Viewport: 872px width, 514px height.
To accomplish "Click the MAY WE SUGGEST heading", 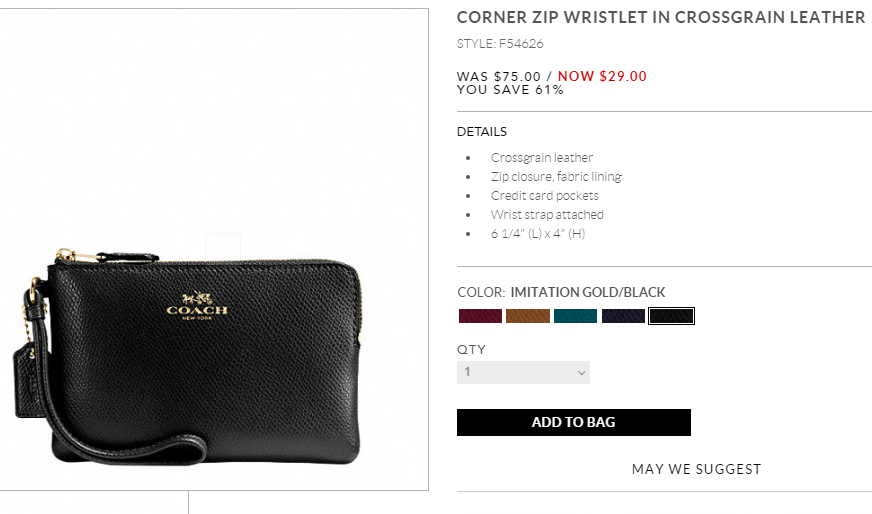I will point(696,469).
